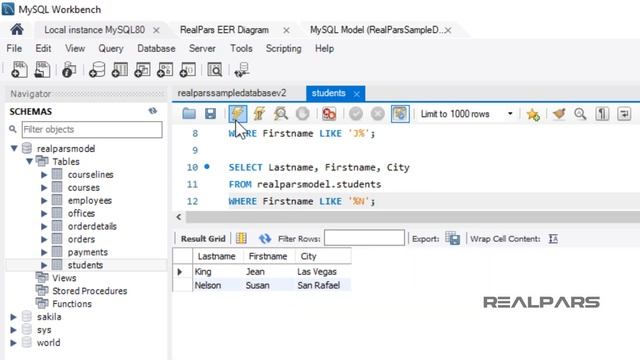Expand the employees table
Screen dimensions: 640x360
[x=44, y=200]
